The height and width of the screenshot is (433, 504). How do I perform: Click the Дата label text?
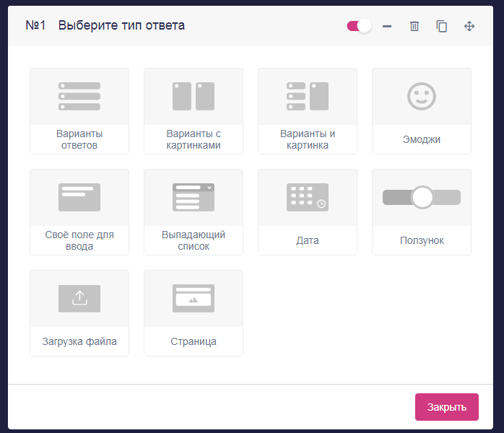click(x=308, y=240)
